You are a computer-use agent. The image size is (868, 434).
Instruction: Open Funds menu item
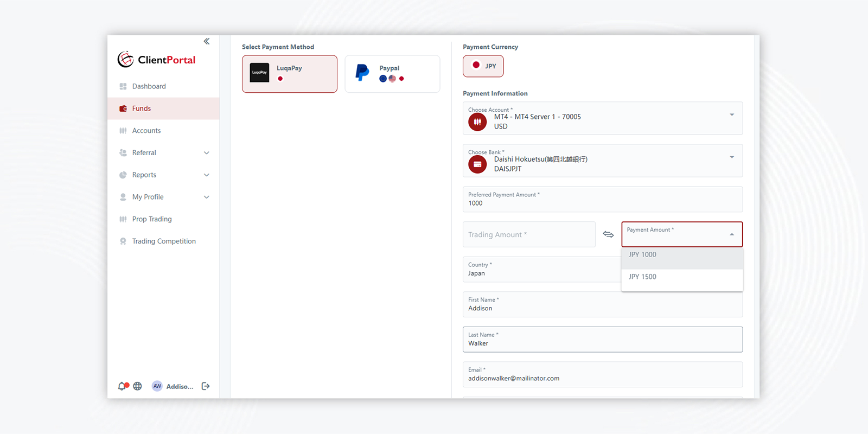point(163,108)
